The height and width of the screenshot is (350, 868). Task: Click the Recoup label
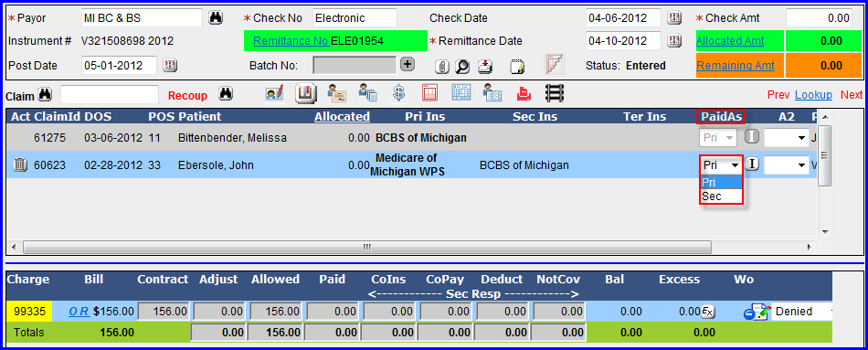[x=187, y=95]
